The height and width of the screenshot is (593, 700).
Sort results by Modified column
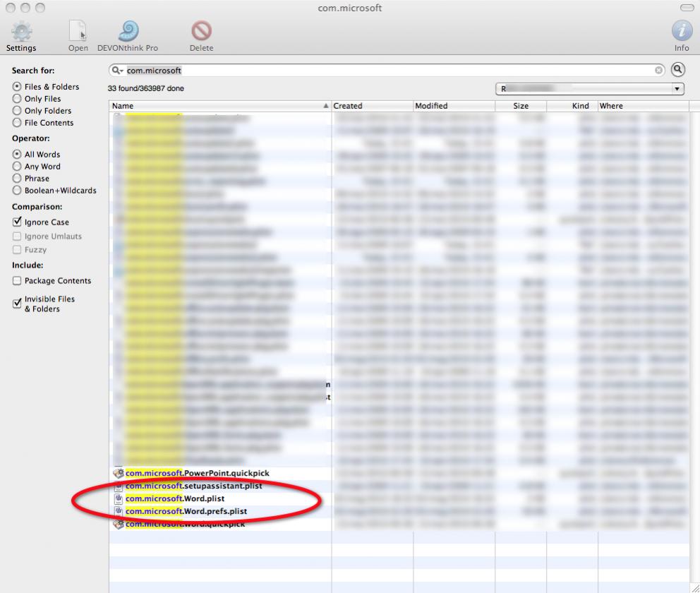coord(454,106)
